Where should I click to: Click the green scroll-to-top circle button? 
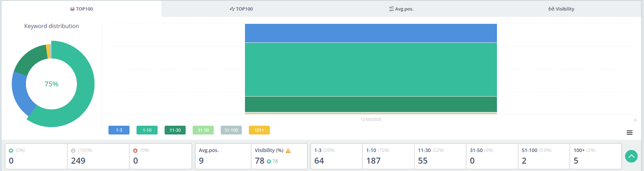pos(631,156)
